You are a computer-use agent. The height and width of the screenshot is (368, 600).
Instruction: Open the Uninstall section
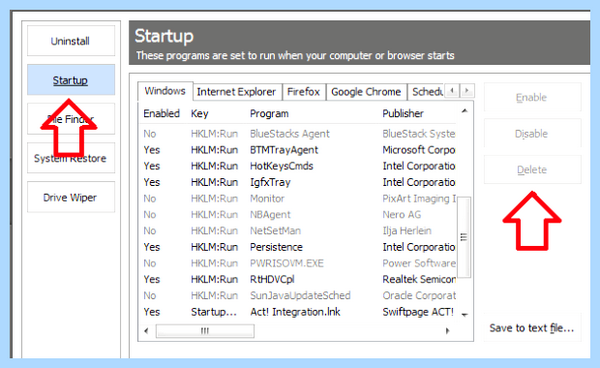pyautogui.click(x=71, y=41)
